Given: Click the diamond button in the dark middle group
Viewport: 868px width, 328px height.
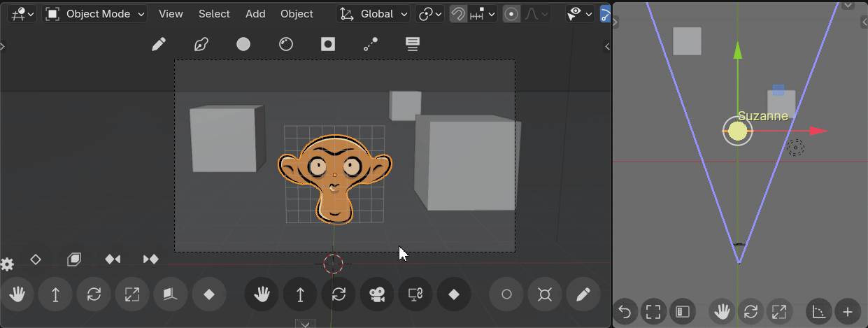Looking at the screenshot, I should (x=454, y=294).
